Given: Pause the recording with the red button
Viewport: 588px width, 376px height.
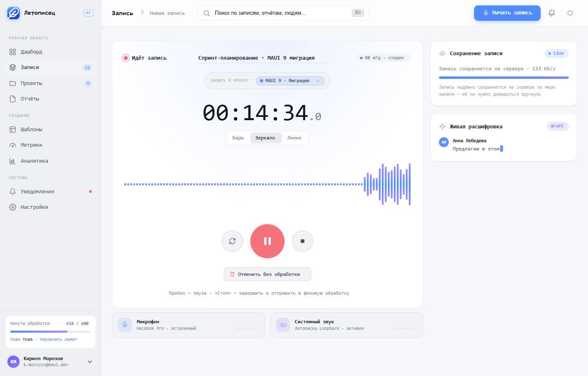Looking at the screenshot, I should 267,241.
